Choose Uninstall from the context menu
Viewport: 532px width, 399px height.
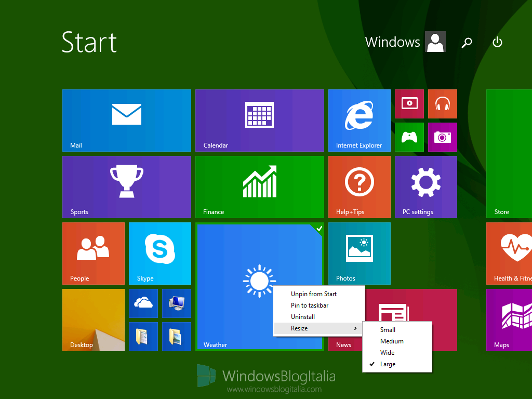coord(319,317)
